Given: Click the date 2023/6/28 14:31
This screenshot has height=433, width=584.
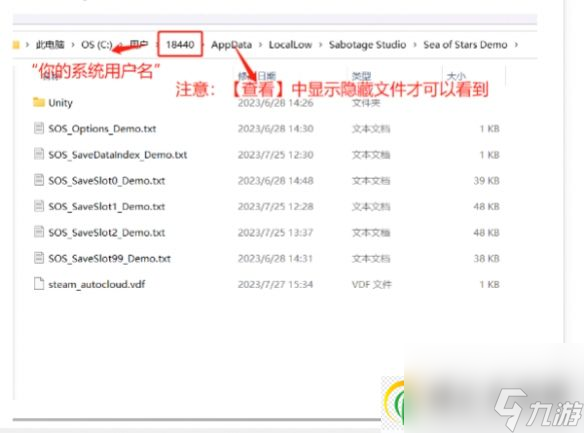Looking at the screenshot, I should pyautogui.click(x=275, y=258).
